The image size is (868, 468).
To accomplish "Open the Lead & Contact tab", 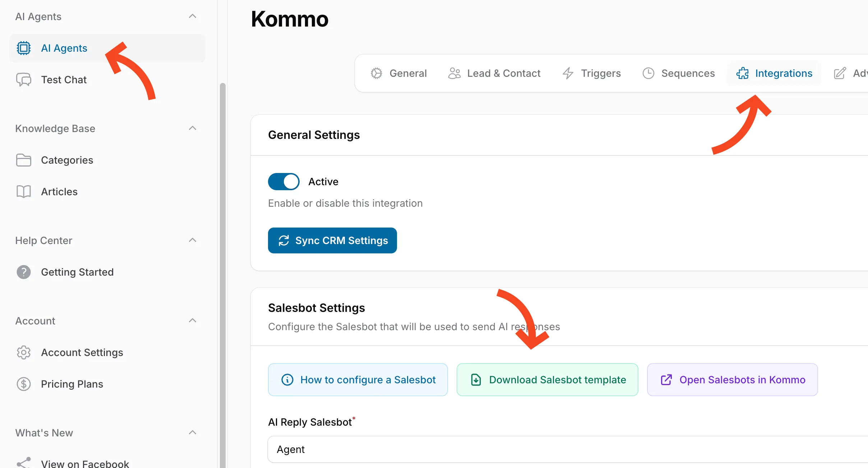I will [x=494, y=73].
